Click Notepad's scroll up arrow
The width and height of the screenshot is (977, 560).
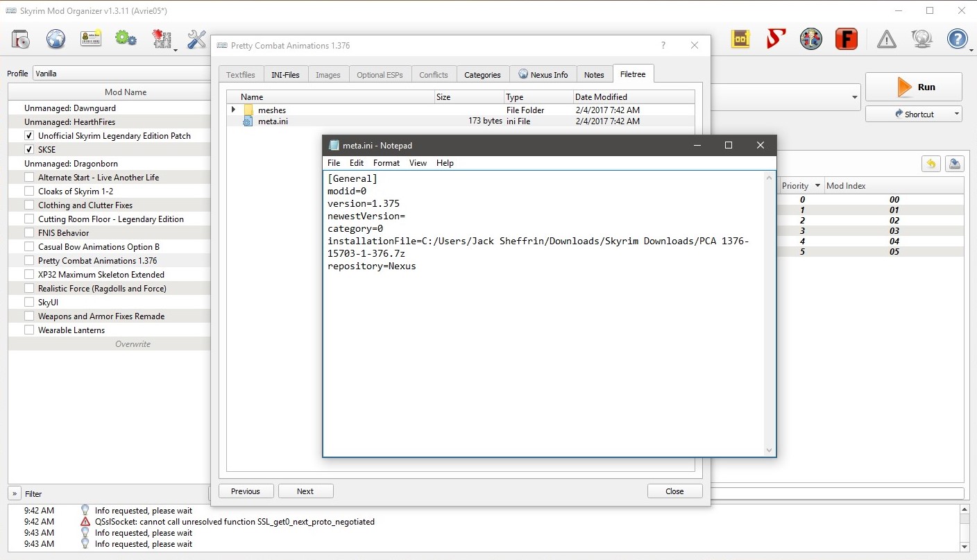coord(769,178)
